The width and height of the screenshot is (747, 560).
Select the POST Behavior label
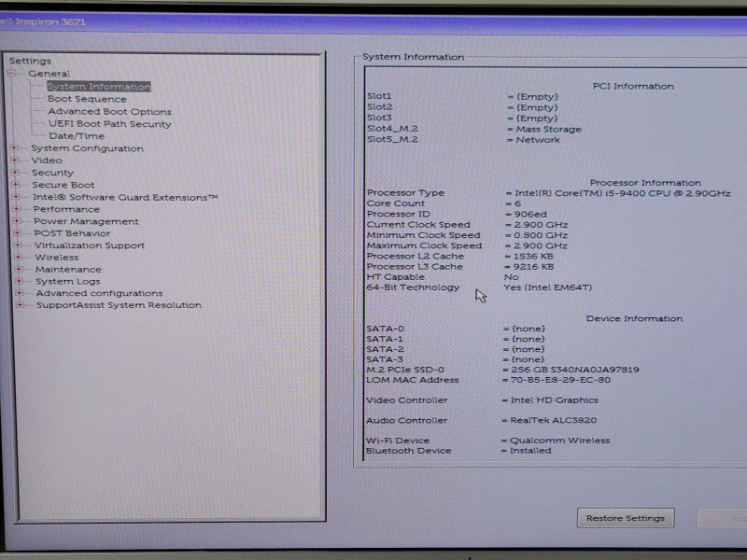[x=72, y=233]
